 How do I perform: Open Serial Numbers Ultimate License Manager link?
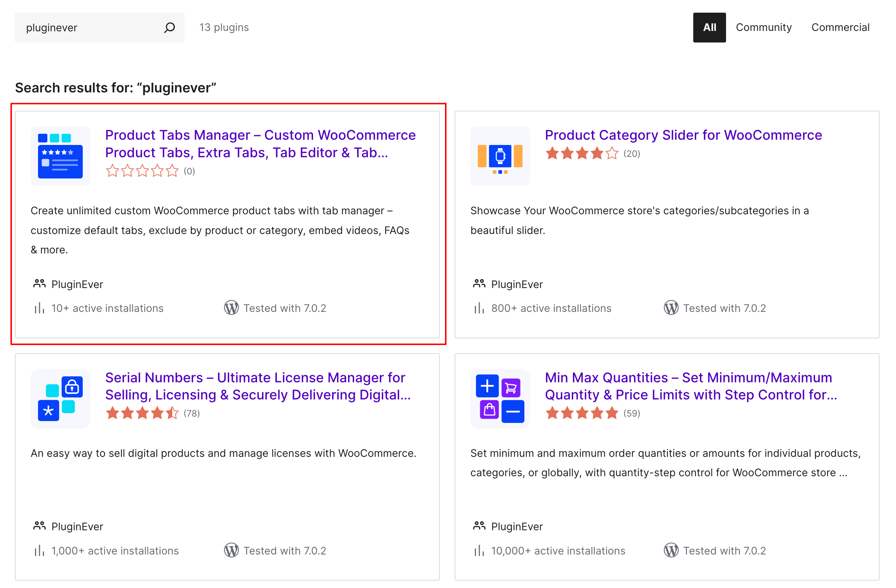coord(258,386)
